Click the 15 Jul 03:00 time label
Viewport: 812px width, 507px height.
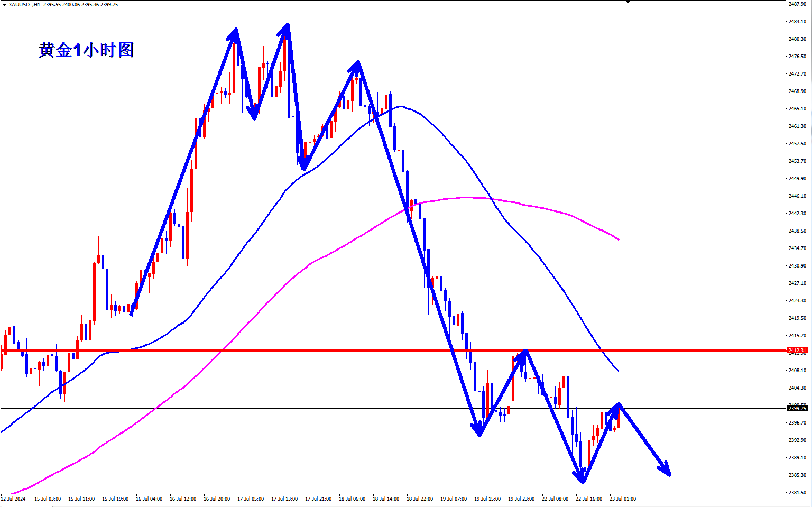(48, 499)
